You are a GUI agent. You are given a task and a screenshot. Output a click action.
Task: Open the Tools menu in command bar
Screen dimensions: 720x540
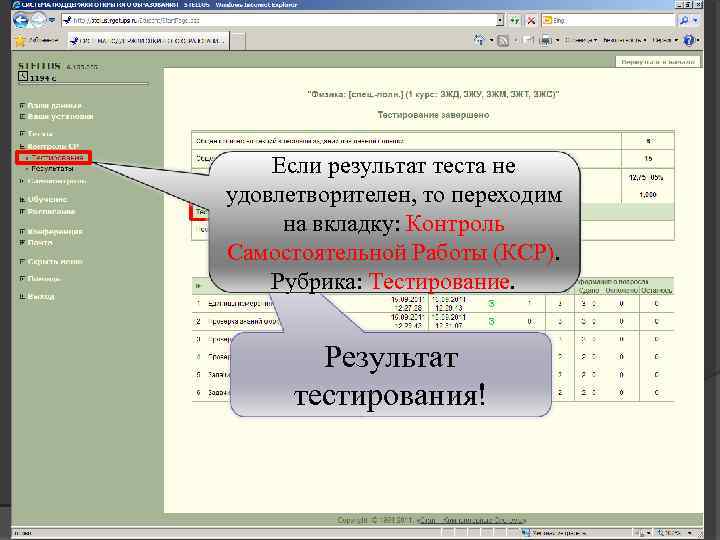tap(665, 40)
